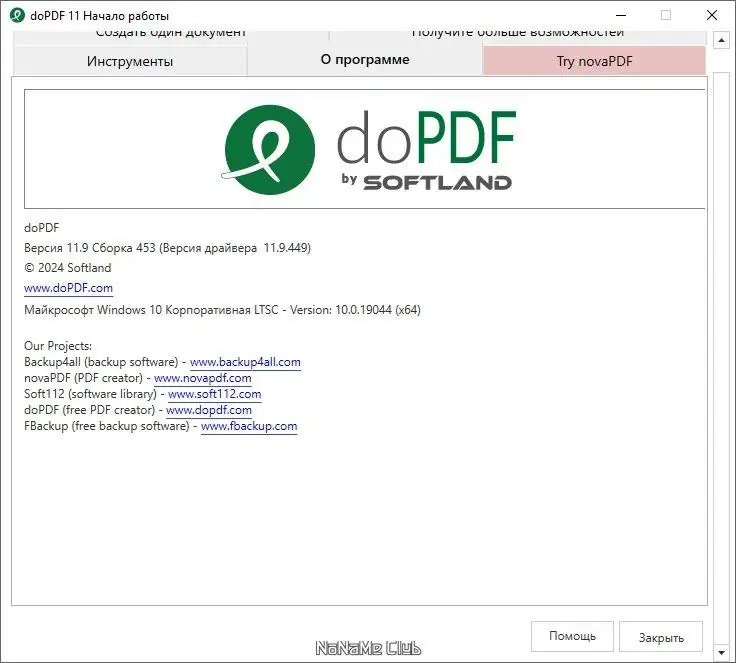This screenshot has width=736, height=663.
Task: Click the version text 'Версия 11.9 Сборка 453'
Action: [90, 248]
